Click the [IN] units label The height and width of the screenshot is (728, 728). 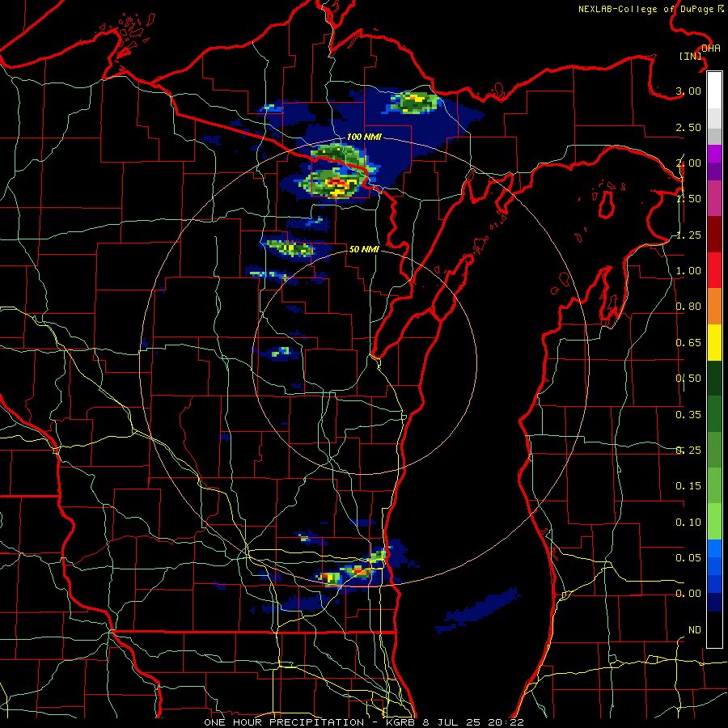point(691,56)
